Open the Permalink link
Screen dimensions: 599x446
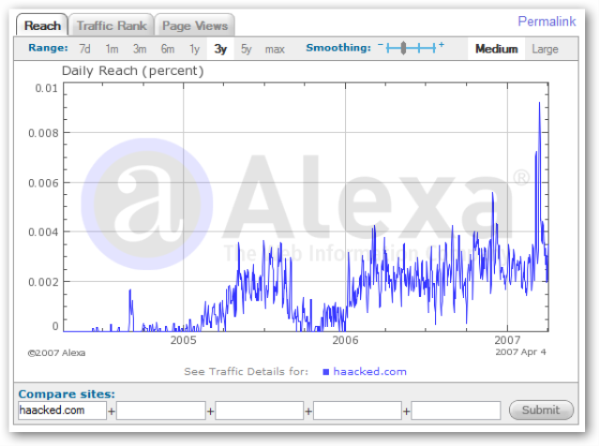click(547, 21)
